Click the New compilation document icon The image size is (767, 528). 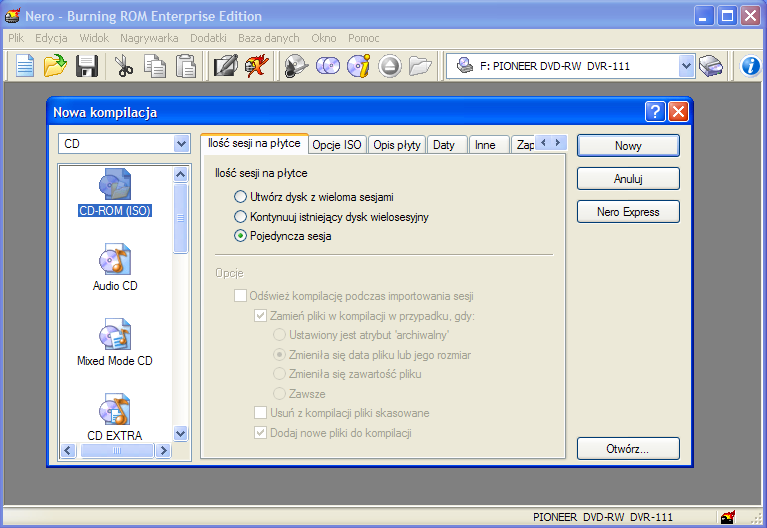(x=24, y=66)
